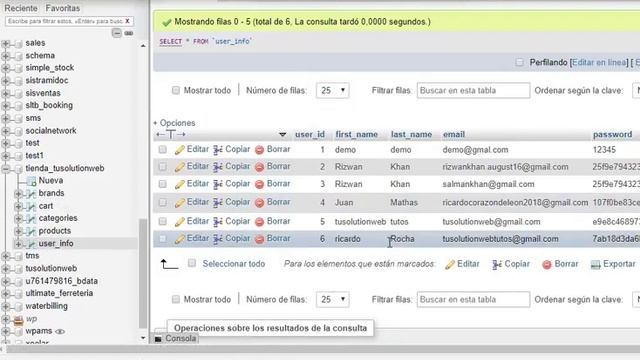Screen dimensions: 640x360
Task: Open the column options triangle in table header
Action: tap(282, 135)
